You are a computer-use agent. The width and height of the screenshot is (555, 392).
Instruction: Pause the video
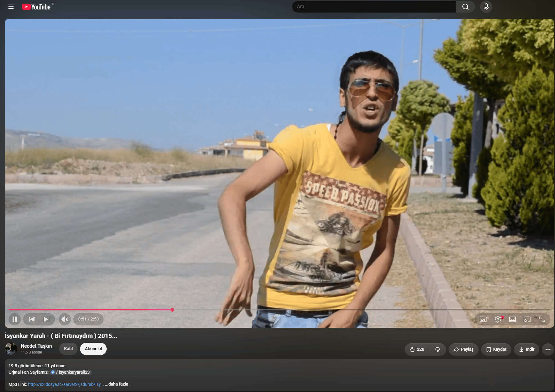point(15,319)
